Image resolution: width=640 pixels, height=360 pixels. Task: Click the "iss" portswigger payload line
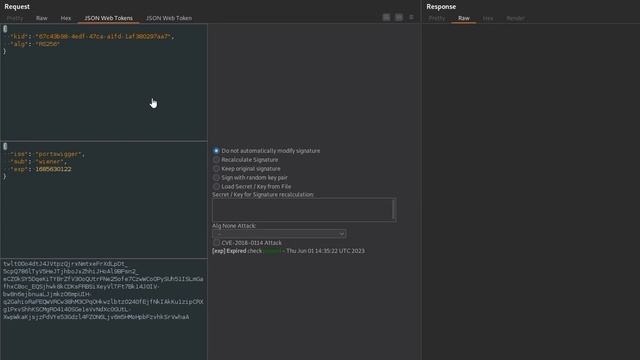coord(47,154)
